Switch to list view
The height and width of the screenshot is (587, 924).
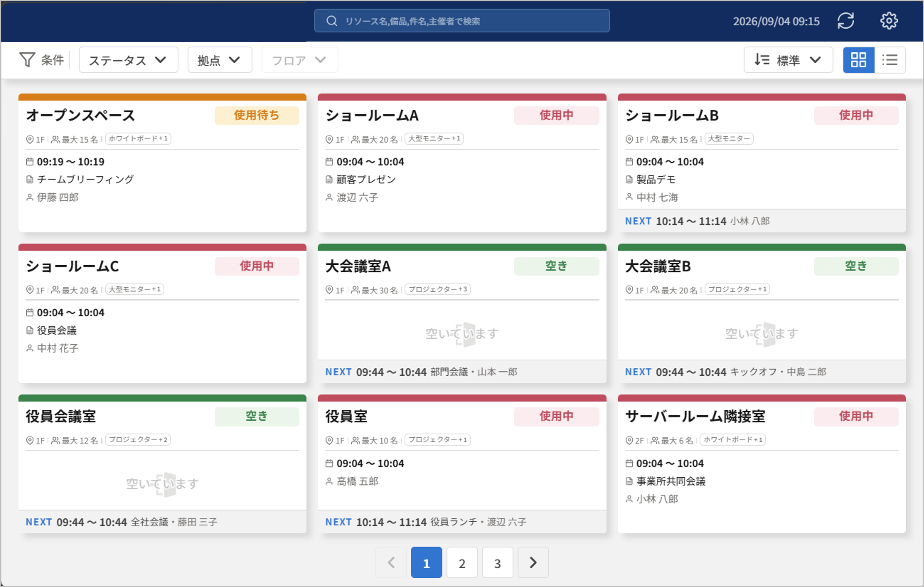890,60
